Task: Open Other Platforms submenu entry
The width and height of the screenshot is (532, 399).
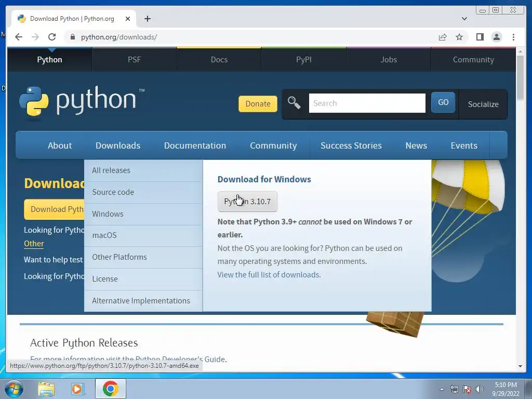Action: click(x=143, y=257)
